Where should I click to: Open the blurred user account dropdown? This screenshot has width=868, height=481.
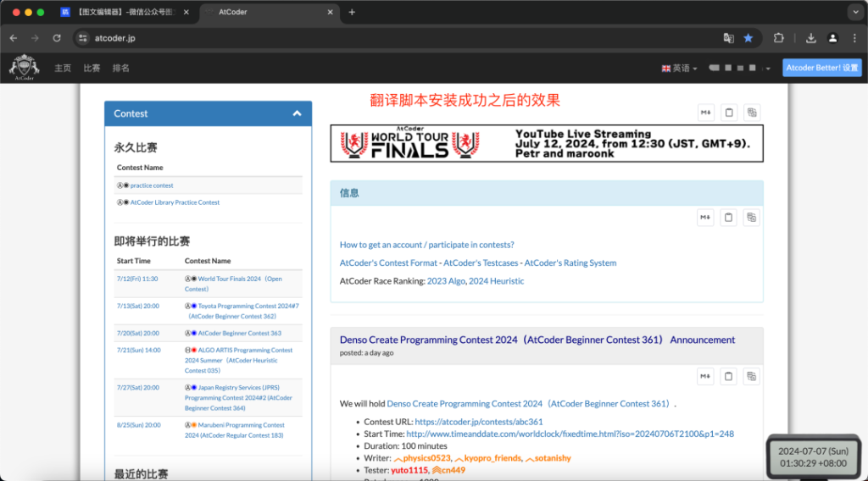pos(740,68)
